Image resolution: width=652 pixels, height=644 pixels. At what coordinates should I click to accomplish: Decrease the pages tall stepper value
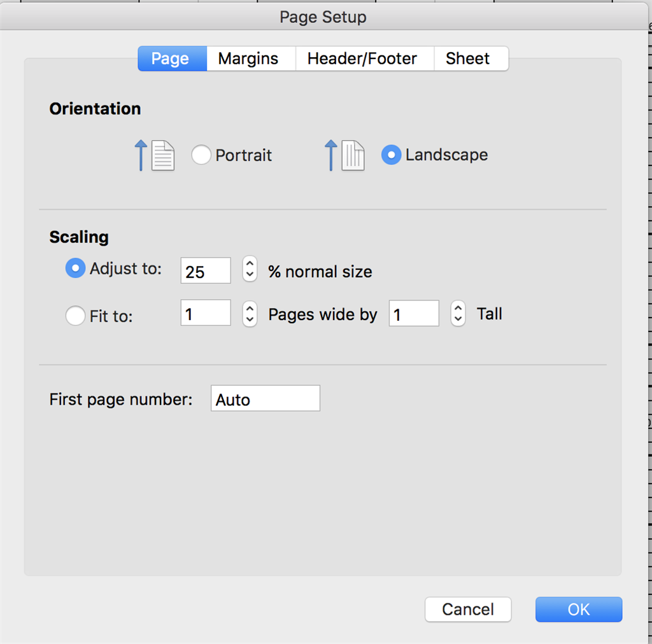pyautogui.click(x=458, y=319)
